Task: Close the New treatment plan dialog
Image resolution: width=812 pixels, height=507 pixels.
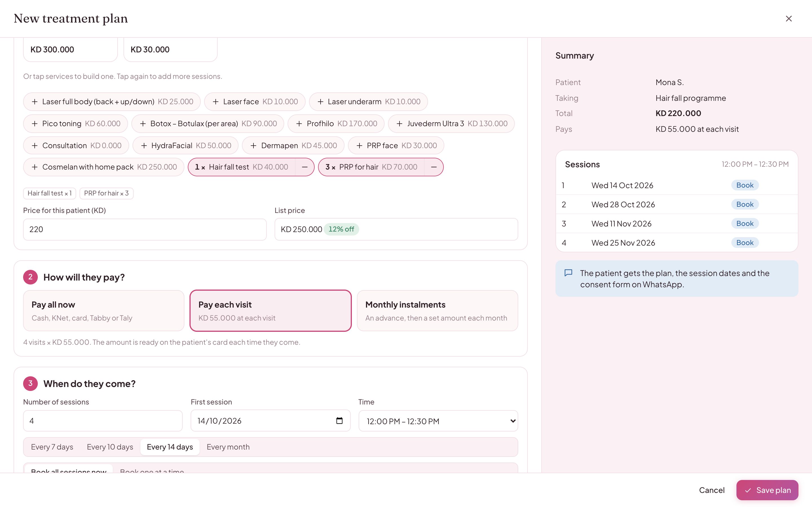Action: [x=789, y=18]
